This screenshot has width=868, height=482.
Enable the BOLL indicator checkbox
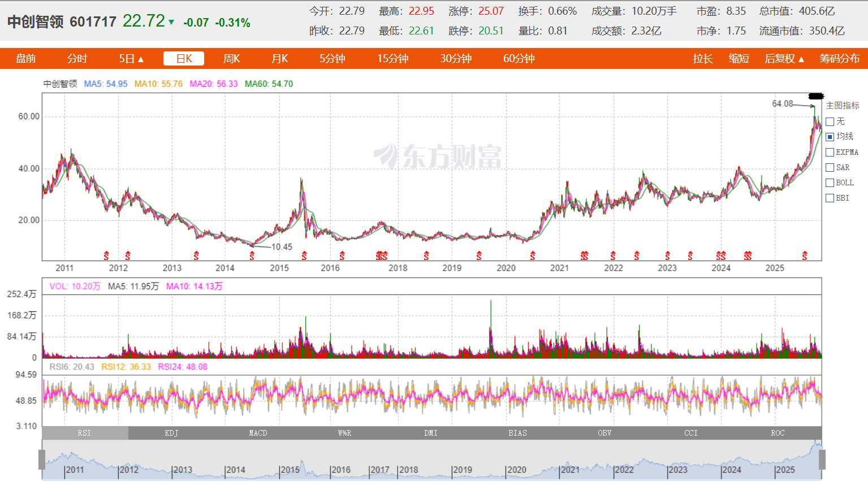[x=830, y=183]
